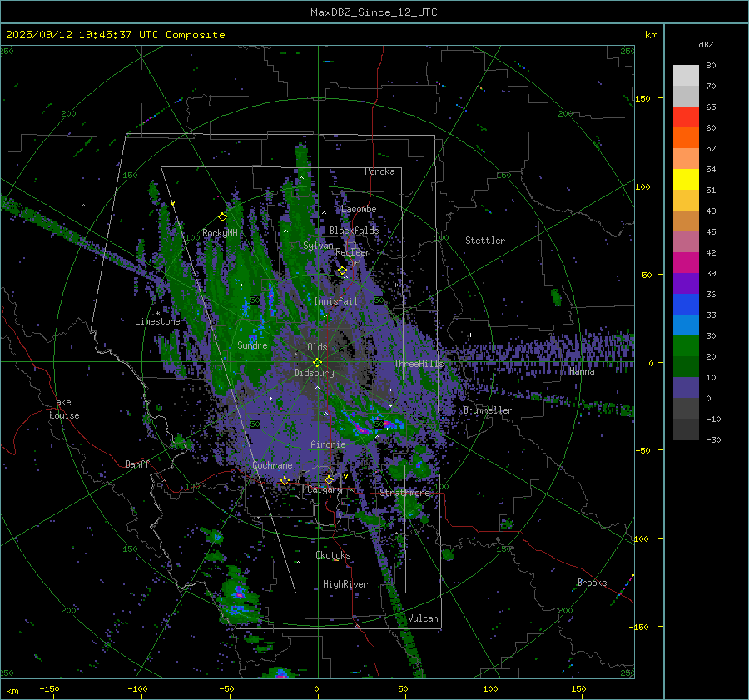
Task: Click the yellow diamond marker below Cochrane
Action: point(285,480)
